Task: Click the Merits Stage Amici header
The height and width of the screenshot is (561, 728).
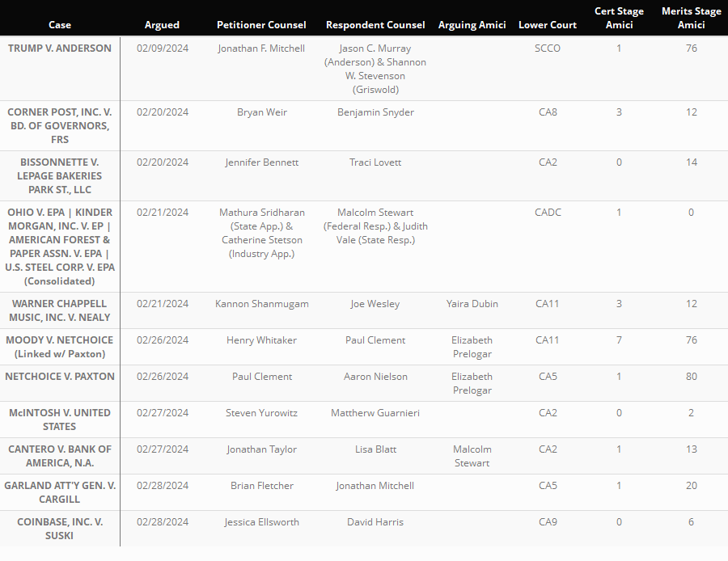Action: point(691,18)
